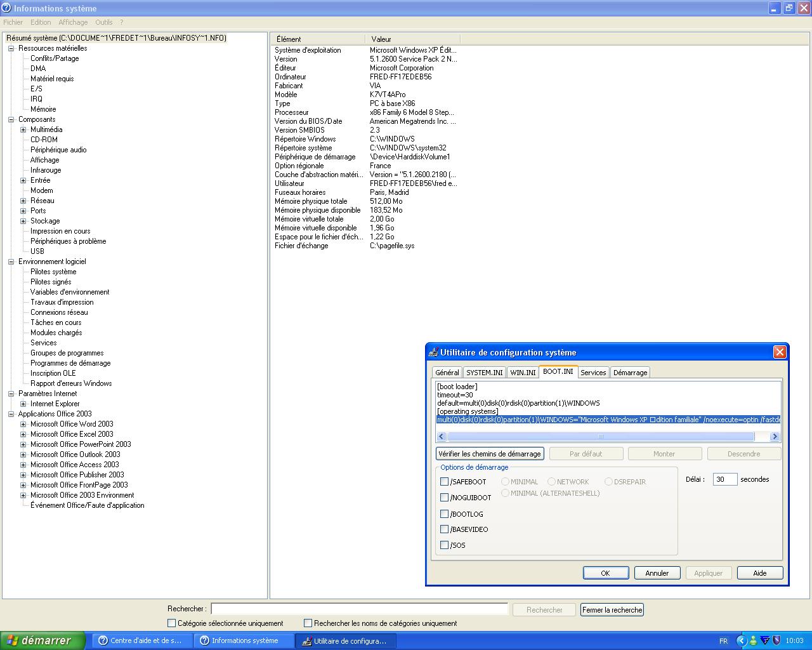Select Événement Office/Faute d'application tree item
The image size is (812, 650).
click(x=88, y=505)
